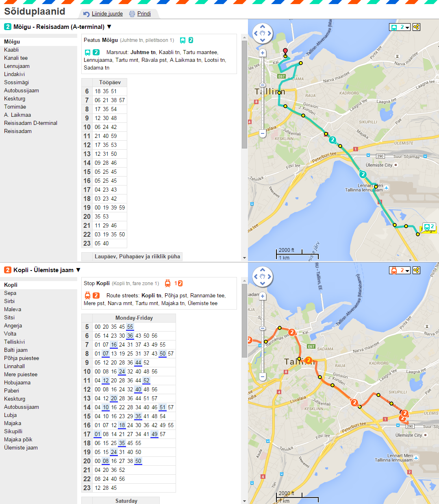Screen dimensions: 439x504
Task: Click the Monday-Friday timetable heading
Action: tap(134, 318)
